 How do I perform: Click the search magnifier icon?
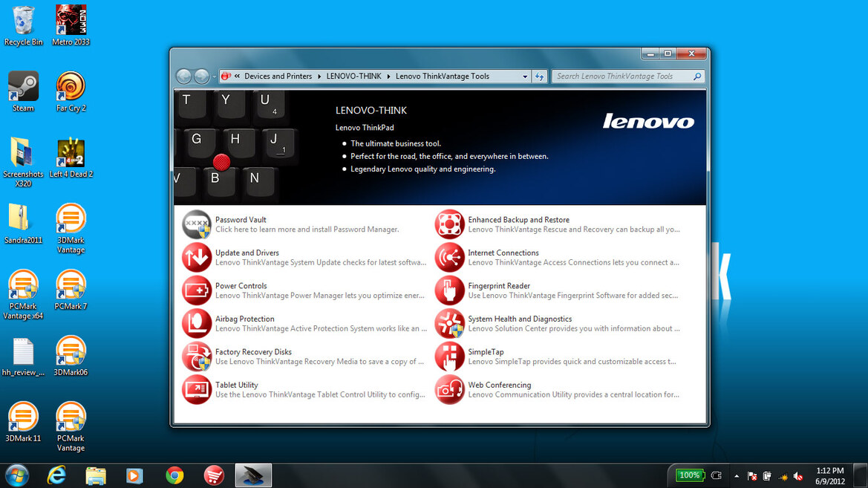coord(697,77)
